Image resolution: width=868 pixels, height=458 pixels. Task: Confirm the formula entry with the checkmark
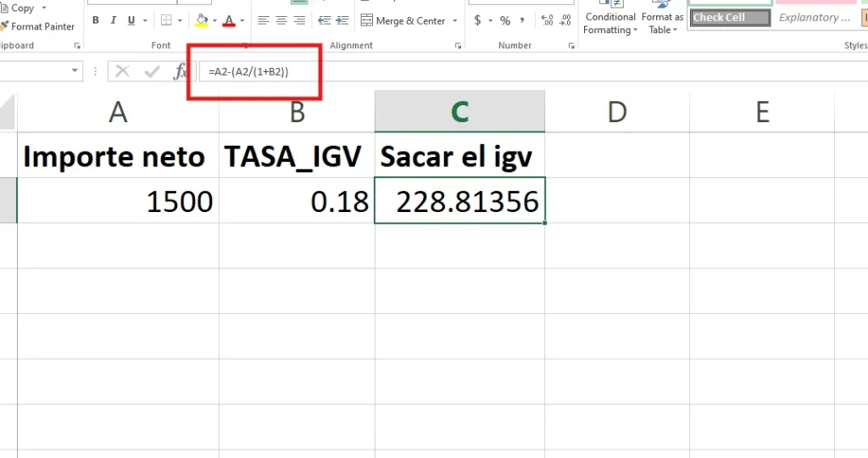point(151,71)
